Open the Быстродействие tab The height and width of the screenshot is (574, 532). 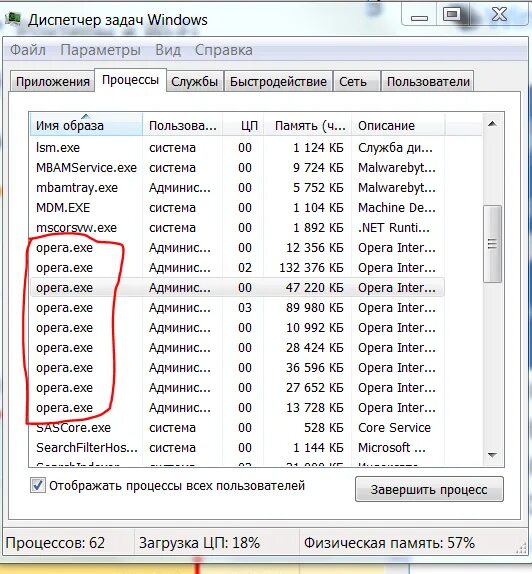[278, 81]
